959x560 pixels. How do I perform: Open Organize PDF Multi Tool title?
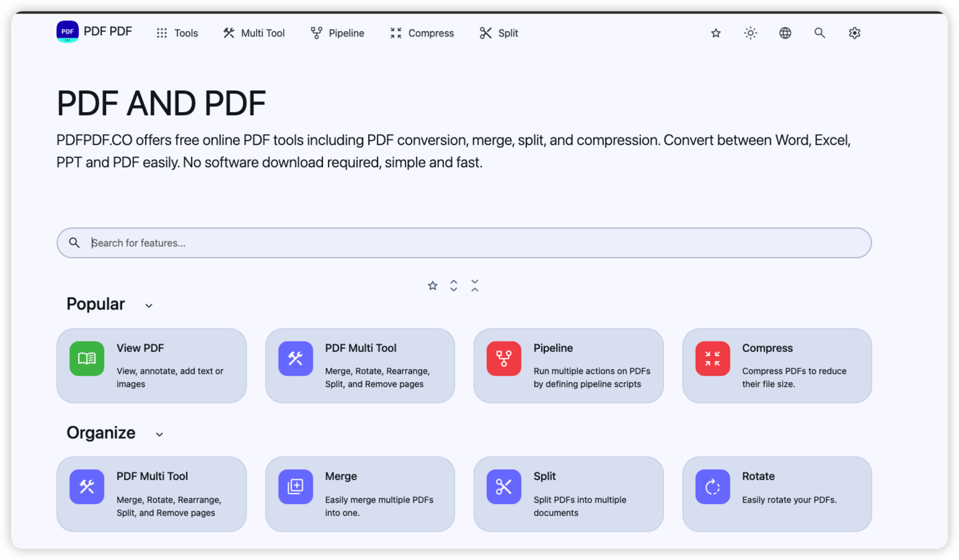[x=152, y=476]
